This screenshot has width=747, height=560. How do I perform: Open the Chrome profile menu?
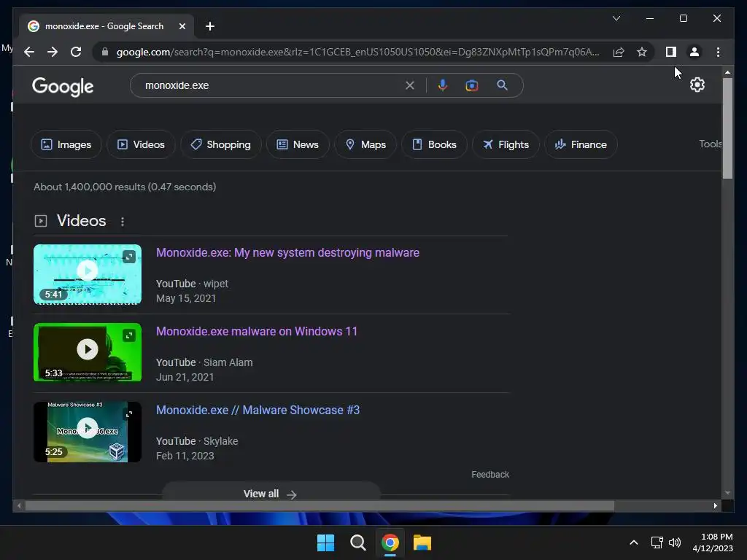click(694, 52)
